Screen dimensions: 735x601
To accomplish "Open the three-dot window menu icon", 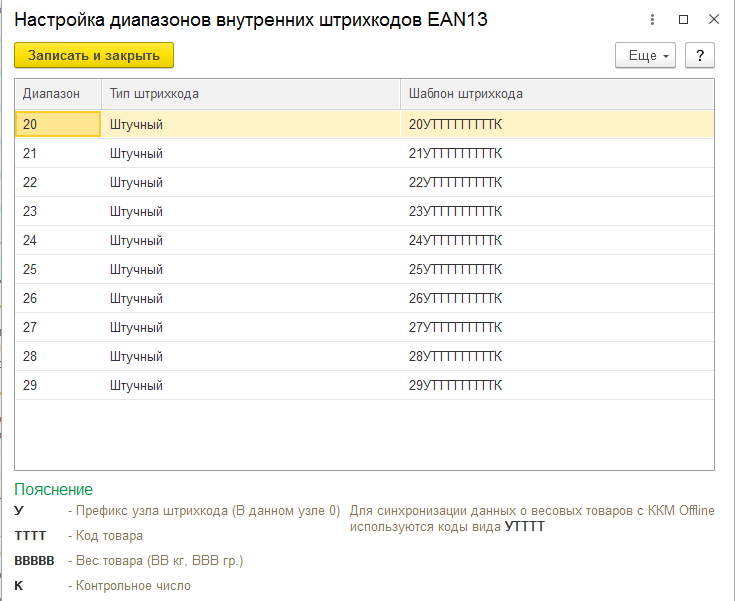I will click(x=653, y=19).
